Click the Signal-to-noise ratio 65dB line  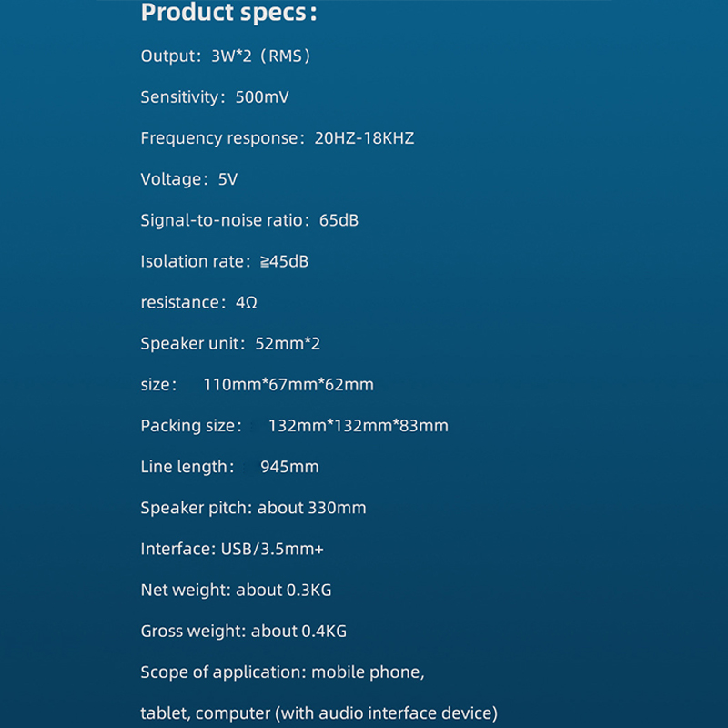click(249, 220)
